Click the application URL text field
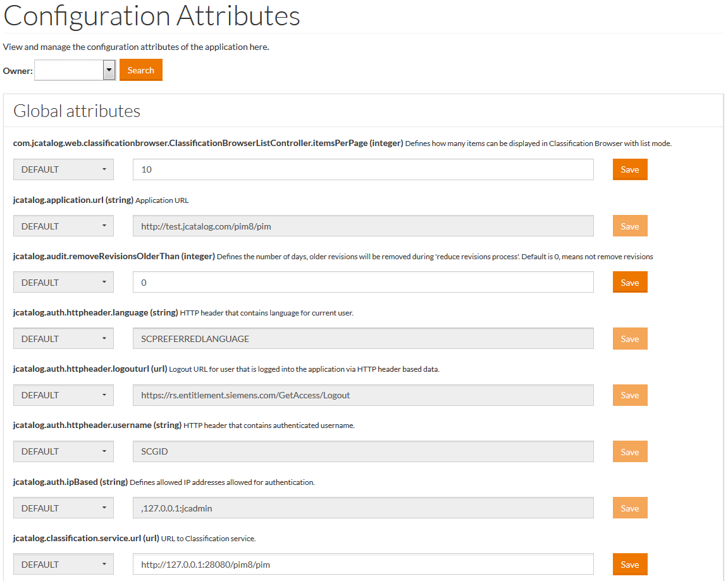The width and height of the screenshot is (728, 581). point(363,226)
